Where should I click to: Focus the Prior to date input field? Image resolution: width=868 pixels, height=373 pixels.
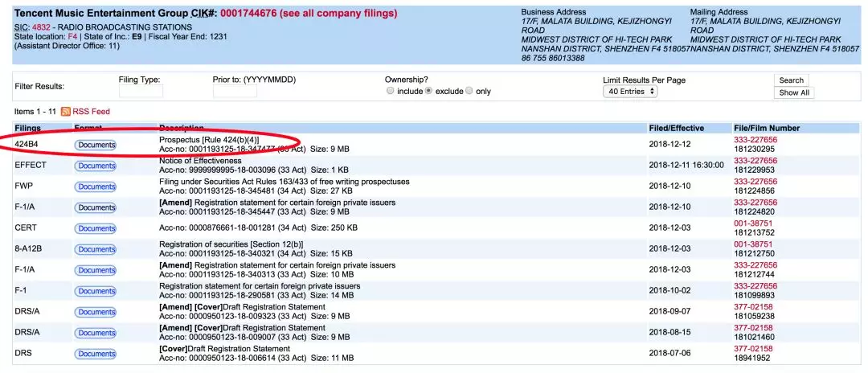[235, 92]
